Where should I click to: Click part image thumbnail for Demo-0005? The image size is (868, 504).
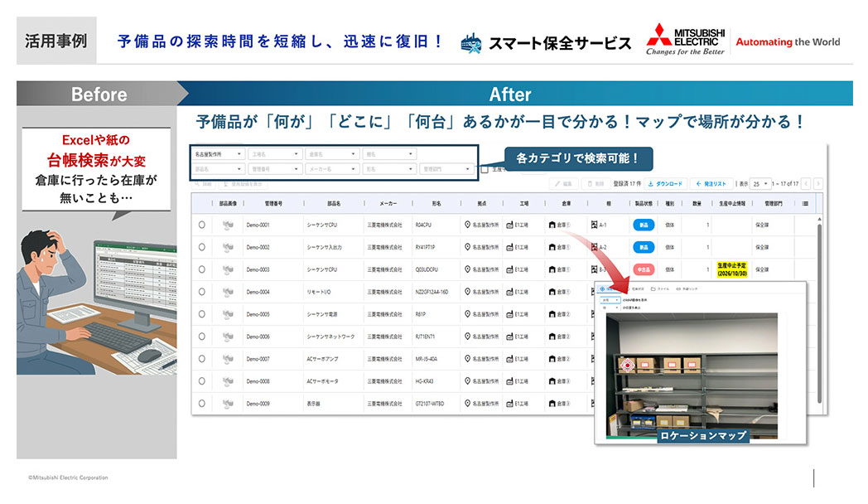(x=228, y=314)
